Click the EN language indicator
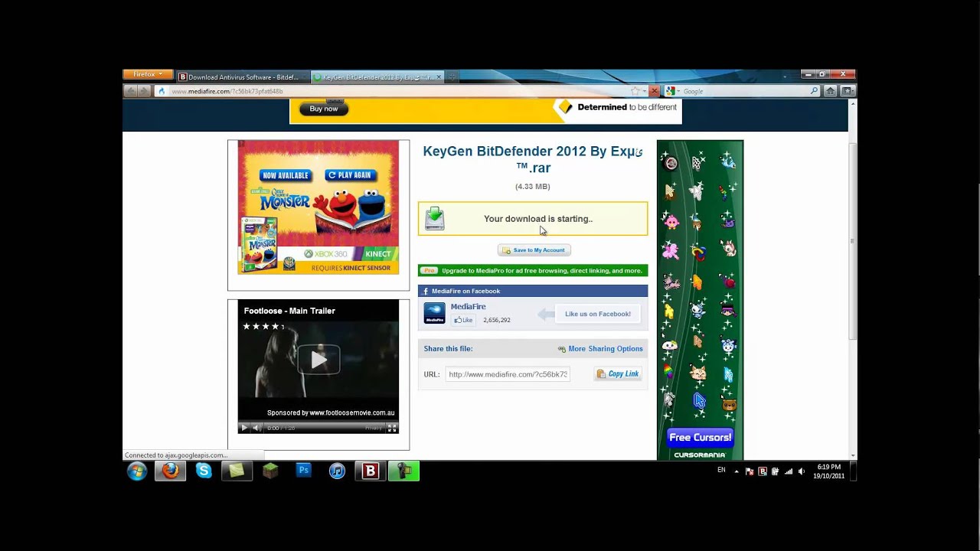The width and height of the screenshot is (980, 551). point(721,470)
